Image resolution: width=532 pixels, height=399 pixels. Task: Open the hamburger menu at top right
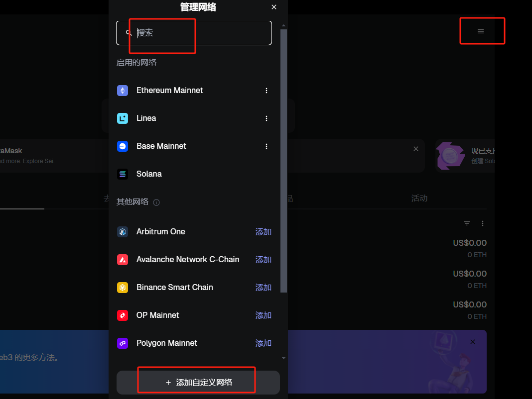[481, 31]
